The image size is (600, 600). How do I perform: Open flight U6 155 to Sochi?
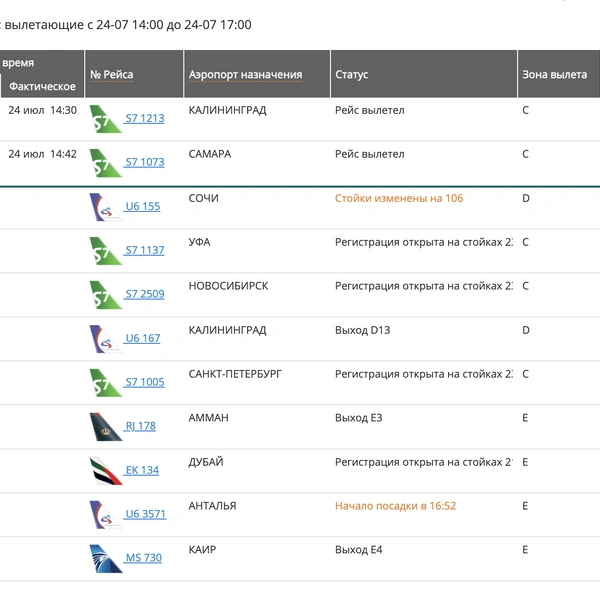click(x=143, y=206)
